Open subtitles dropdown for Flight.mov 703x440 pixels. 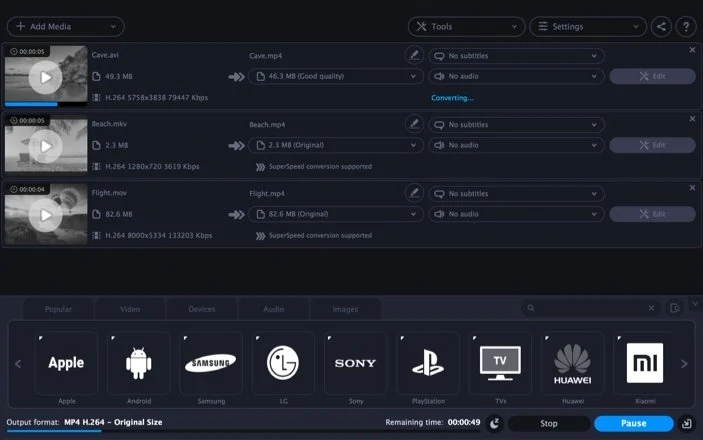517,194
